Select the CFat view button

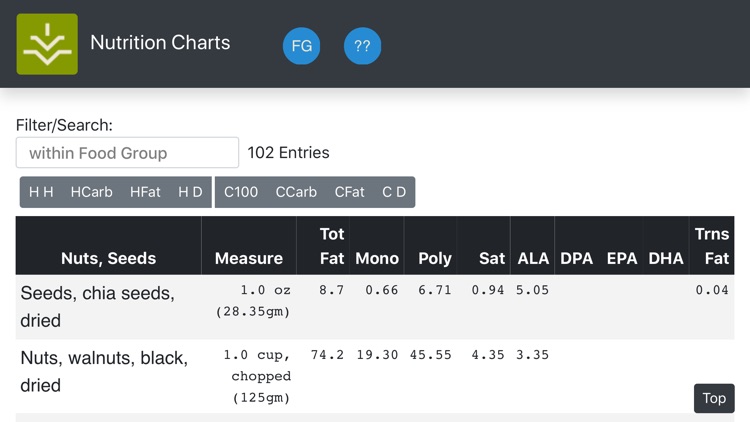(x=349, y=192)
